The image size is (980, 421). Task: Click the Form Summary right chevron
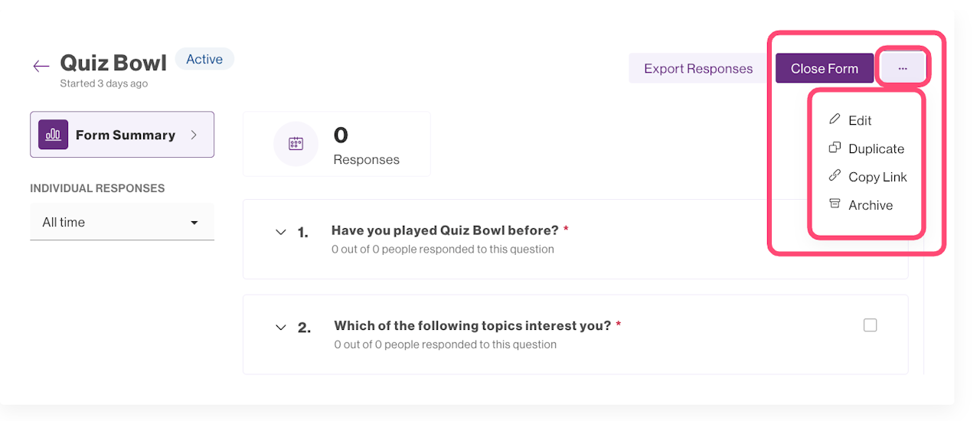tap(194, 135)
